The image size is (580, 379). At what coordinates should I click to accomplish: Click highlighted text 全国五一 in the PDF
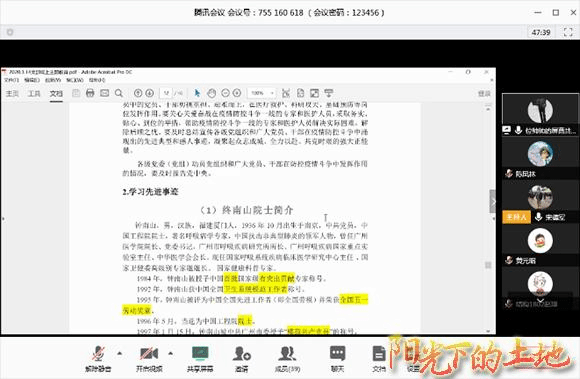click(354, 300)
